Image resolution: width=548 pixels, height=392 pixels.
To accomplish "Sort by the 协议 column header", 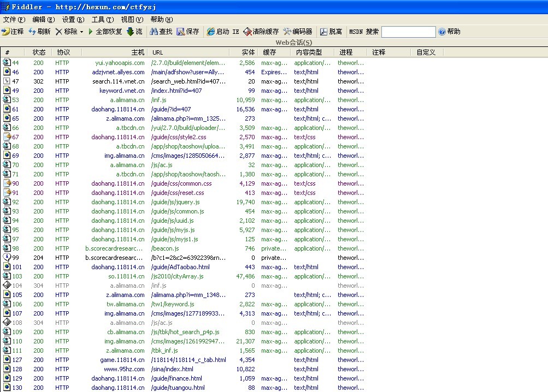I will click(x=67, y=52).
